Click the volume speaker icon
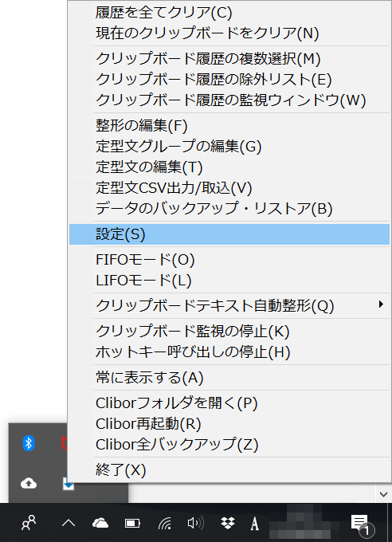Screen dimensions: 392x542 (x=196, y=524)
